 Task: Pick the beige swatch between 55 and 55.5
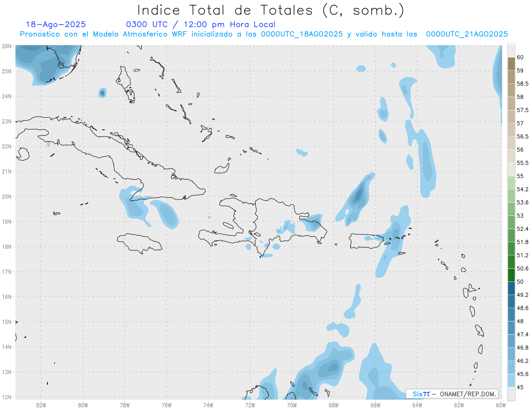click(511, 169)
